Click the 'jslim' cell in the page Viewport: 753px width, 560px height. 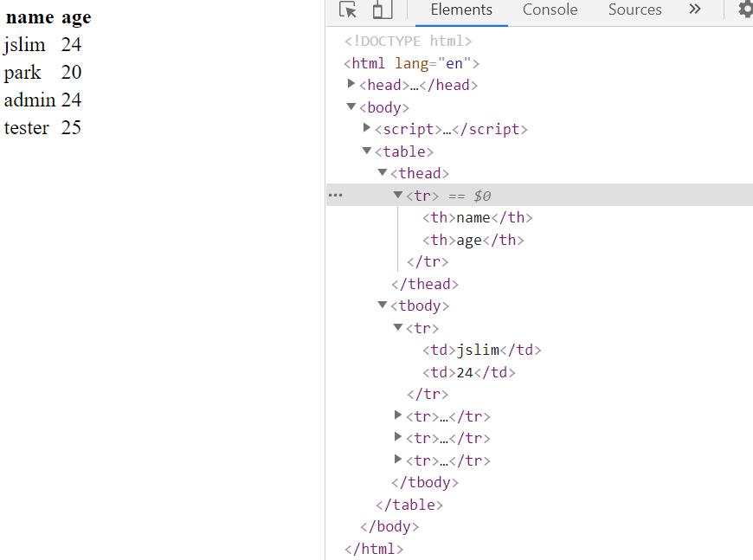point(24,45)
